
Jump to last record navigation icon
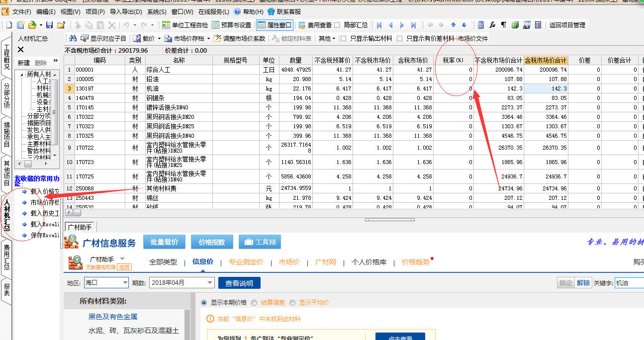coord(414,25)
